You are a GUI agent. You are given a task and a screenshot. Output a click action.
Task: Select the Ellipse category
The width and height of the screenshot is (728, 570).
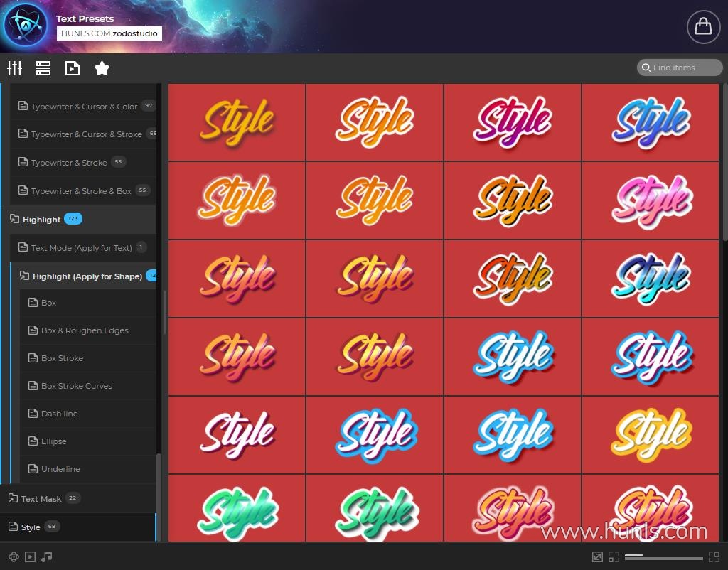(88, 441)
